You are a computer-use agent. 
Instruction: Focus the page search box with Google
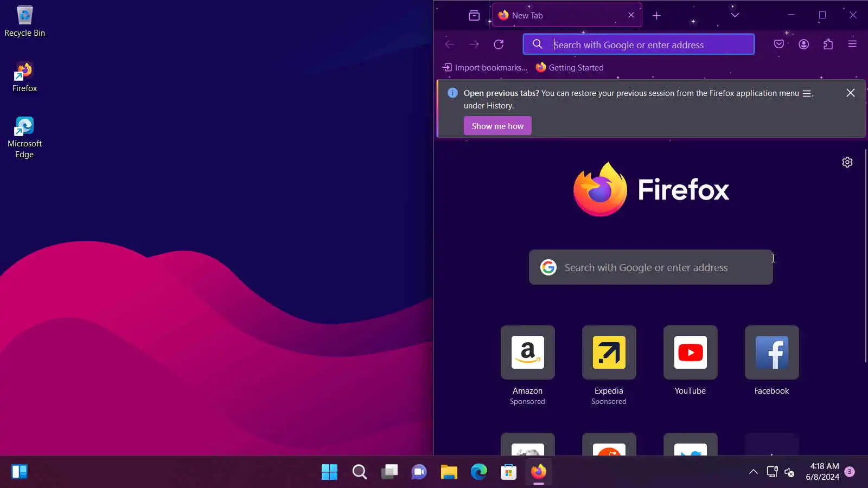[651, 267]
